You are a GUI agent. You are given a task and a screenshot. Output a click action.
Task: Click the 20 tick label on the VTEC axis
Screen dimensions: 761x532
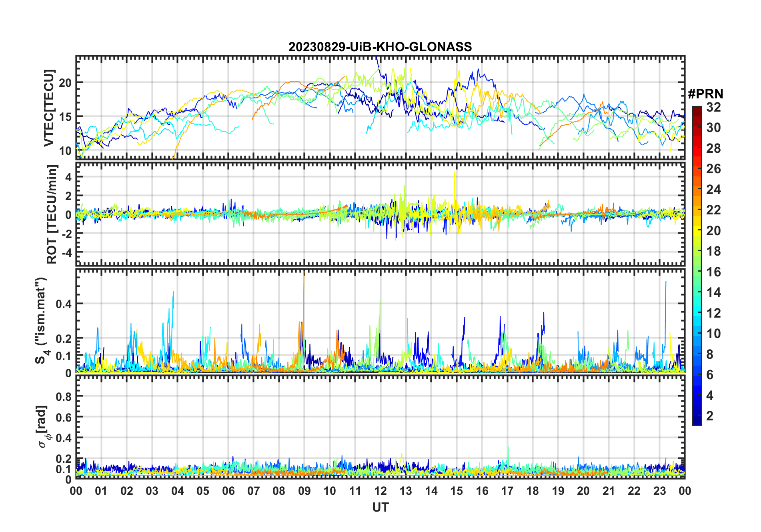coord(65,83)
